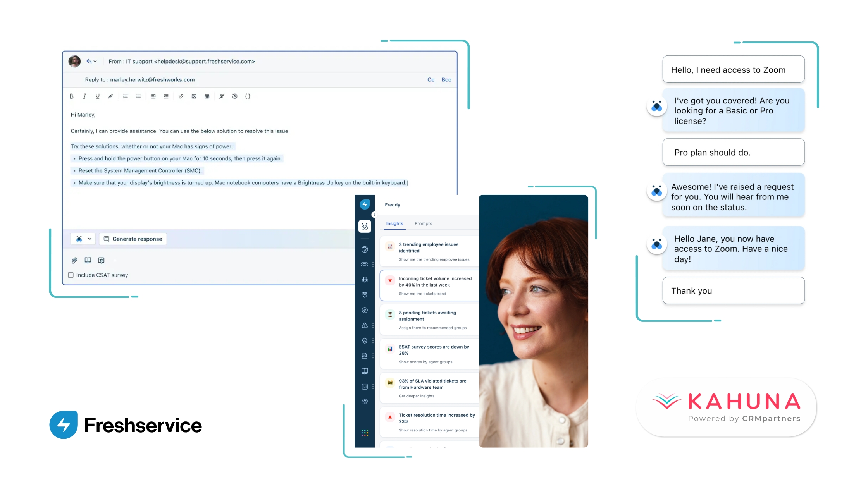
Task: Click Get deeper insights link
Action: tap(417, 396)
